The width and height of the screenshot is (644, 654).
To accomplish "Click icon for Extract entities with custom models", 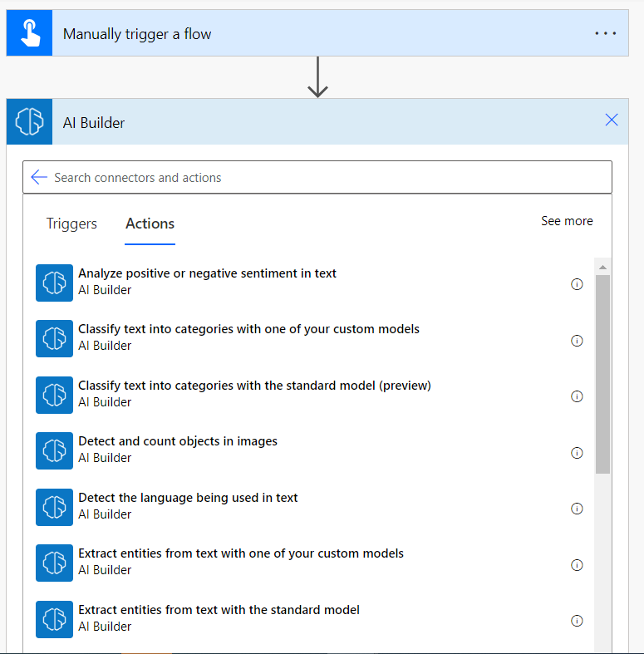I will click(54, 563).
